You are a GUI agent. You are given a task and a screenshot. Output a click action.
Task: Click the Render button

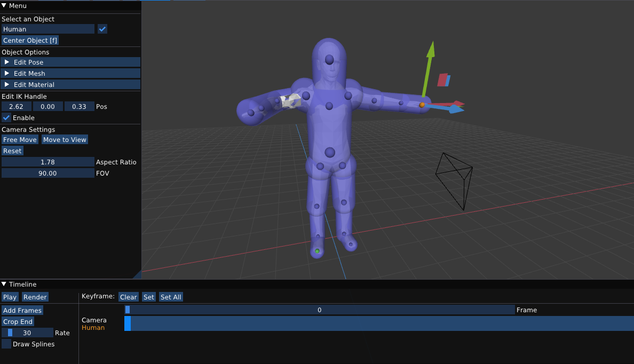click(x=35, y=297)
